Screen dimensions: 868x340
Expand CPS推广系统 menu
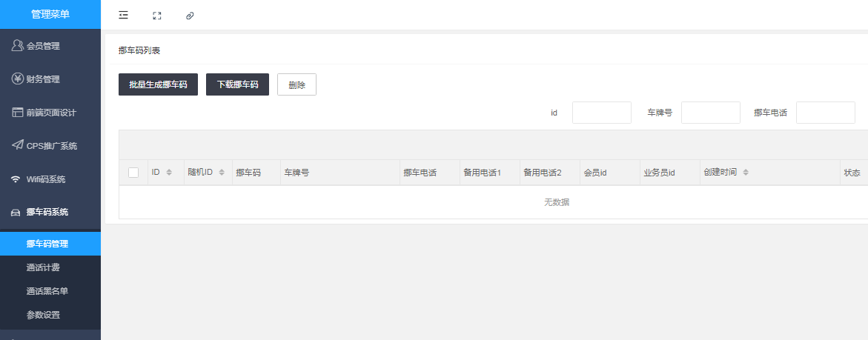click(50, 146)
